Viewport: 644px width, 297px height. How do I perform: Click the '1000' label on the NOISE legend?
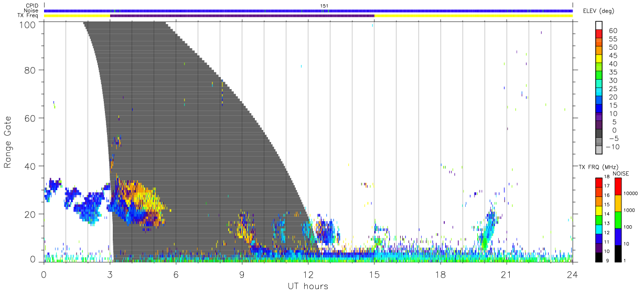coord(629,211)
